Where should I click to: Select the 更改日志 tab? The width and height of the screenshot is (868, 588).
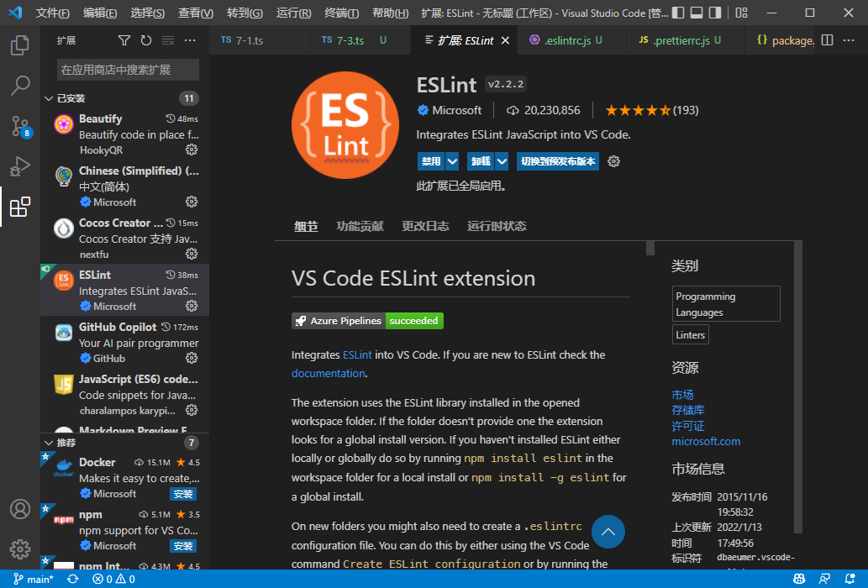tap(425, 226)
